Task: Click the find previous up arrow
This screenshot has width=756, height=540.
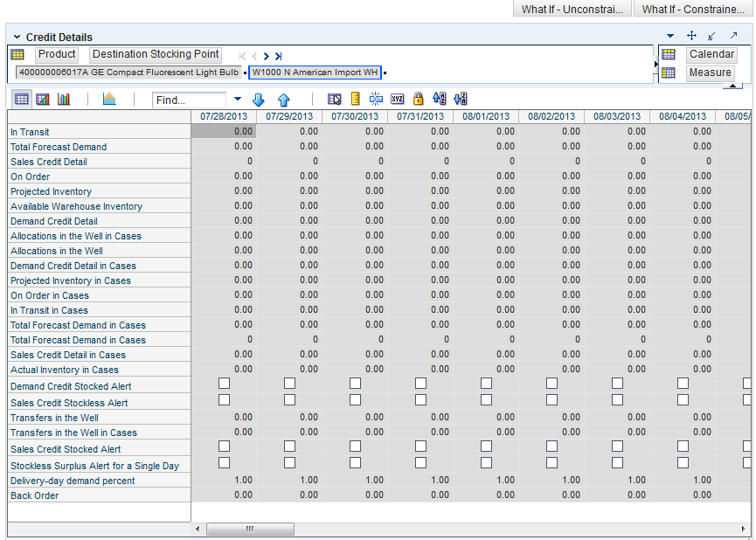Action: point(283,100)
